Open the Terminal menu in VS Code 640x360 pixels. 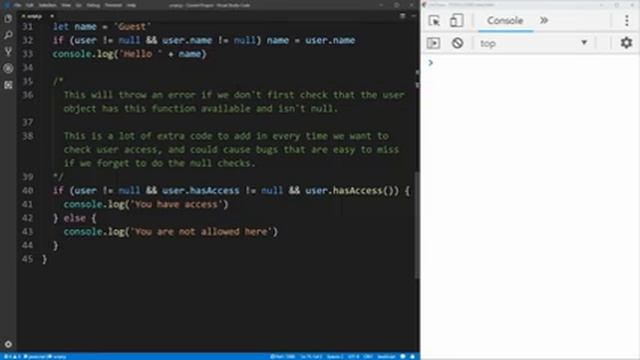[x=113, y=5]
